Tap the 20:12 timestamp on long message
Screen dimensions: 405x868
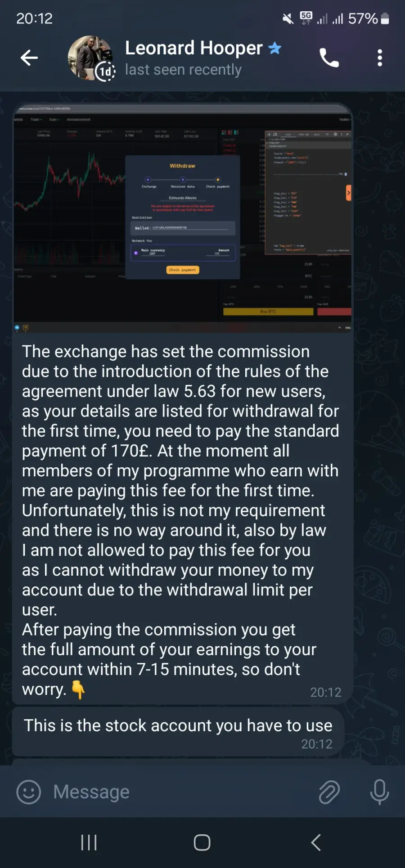326,692
